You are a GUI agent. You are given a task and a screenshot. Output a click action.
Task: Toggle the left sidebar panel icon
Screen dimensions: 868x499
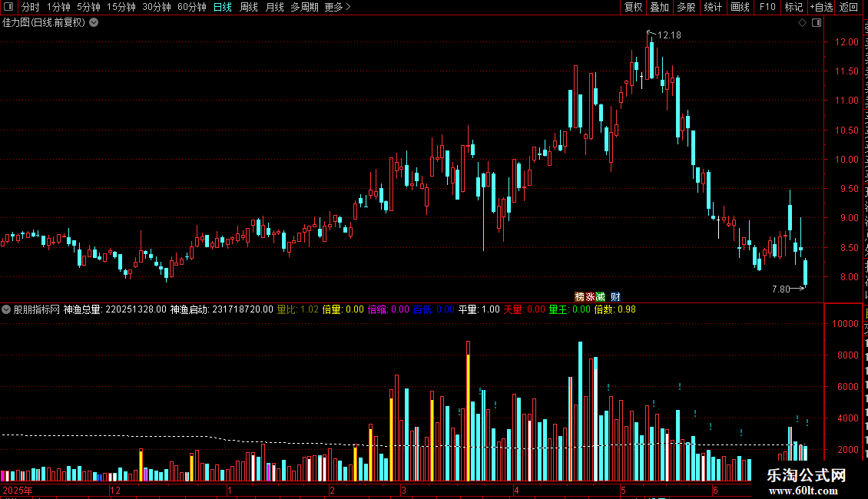click(x=8, y=7)
